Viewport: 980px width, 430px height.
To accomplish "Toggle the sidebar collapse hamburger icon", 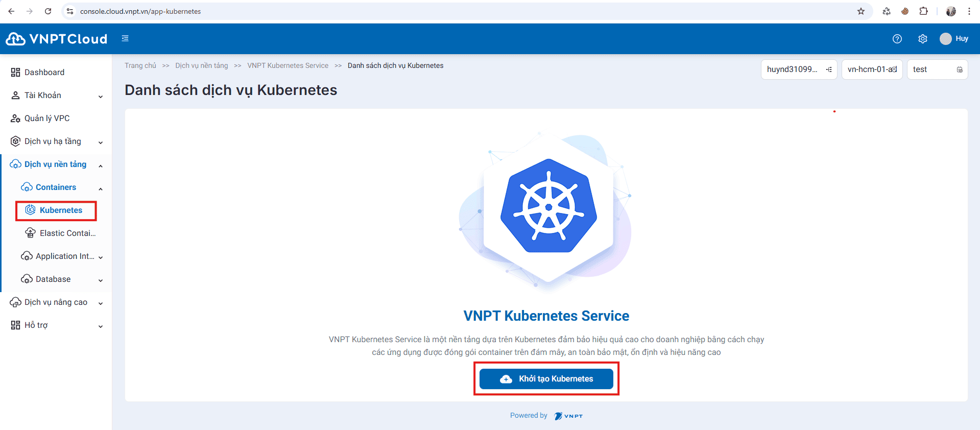I will tap(125, 38).
